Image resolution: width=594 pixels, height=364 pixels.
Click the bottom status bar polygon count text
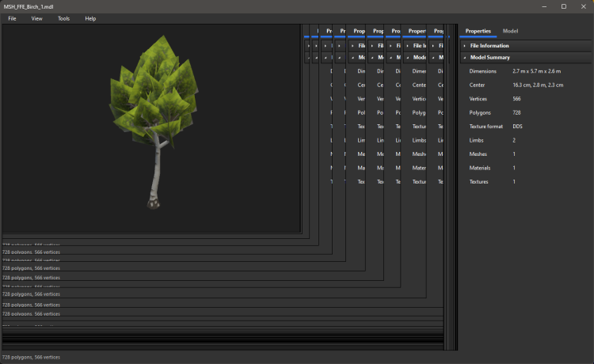pos(31,358)
